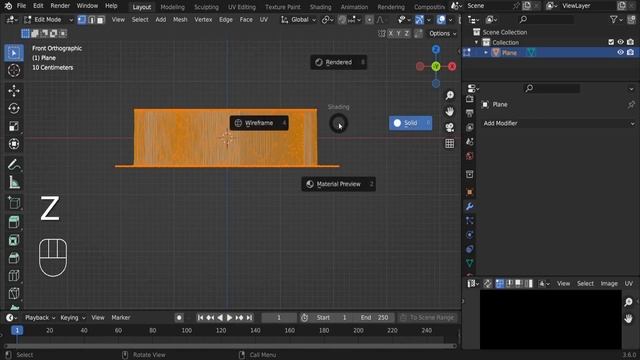Open Physics properties tab icon
The width and height of the screenshot is (640, 360).
click(469, 235)
